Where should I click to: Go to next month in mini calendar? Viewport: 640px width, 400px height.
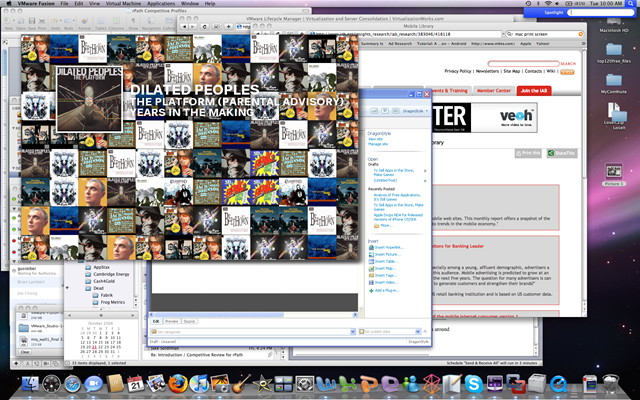132,316
